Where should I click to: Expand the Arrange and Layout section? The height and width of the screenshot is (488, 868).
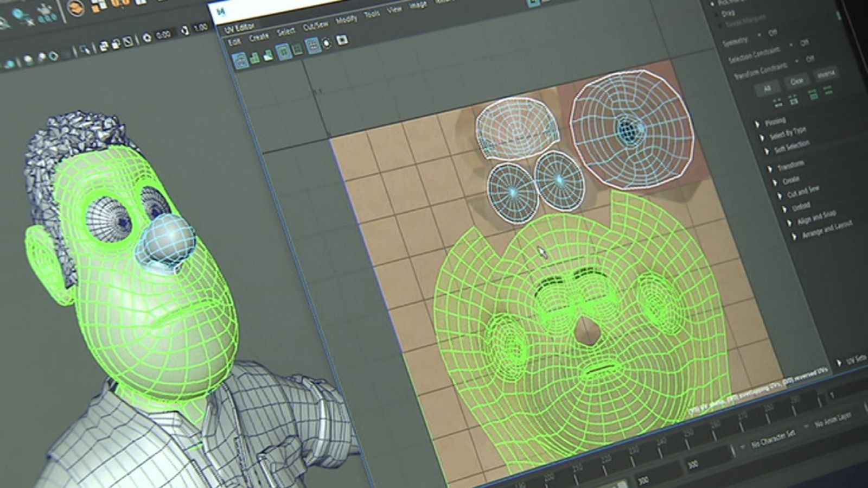822,230
